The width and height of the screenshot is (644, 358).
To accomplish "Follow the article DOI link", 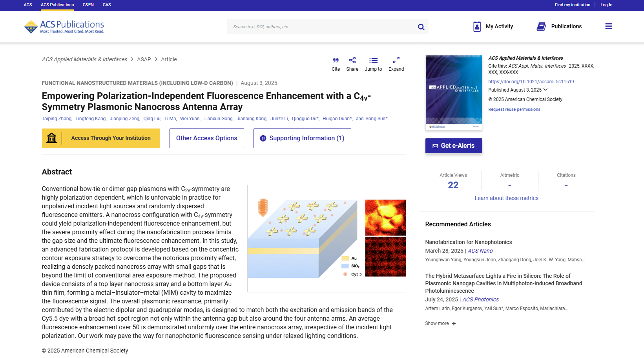I will pyautogui.click(x=531, y=82).
